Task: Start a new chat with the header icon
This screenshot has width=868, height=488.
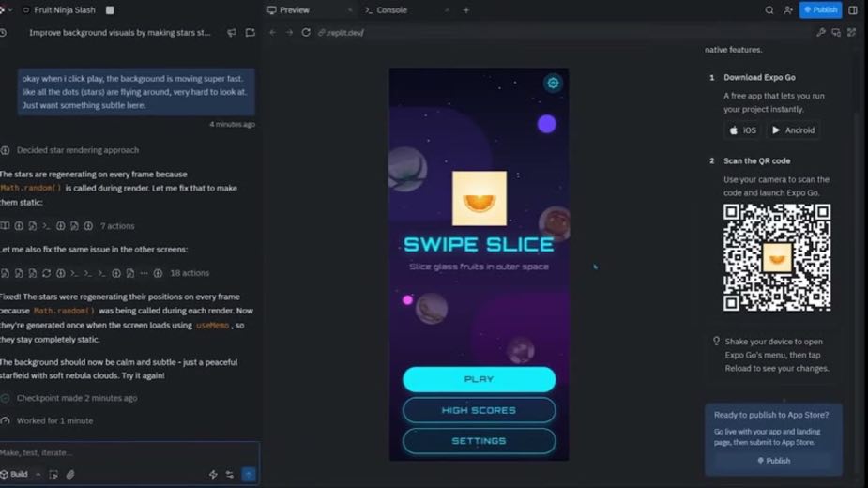Action: pos(251,33)
